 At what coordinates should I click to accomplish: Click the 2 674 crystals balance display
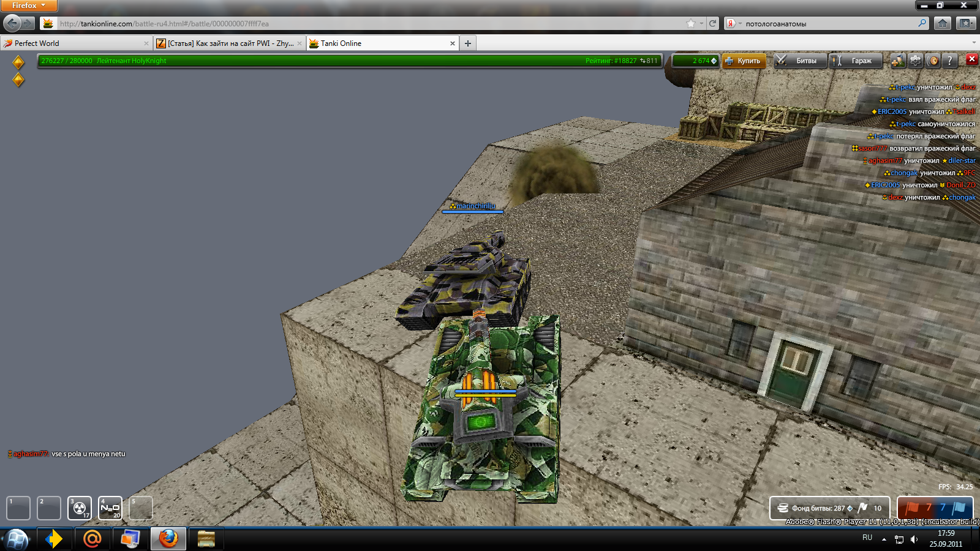pyautogui.click(x=696, y=61)
